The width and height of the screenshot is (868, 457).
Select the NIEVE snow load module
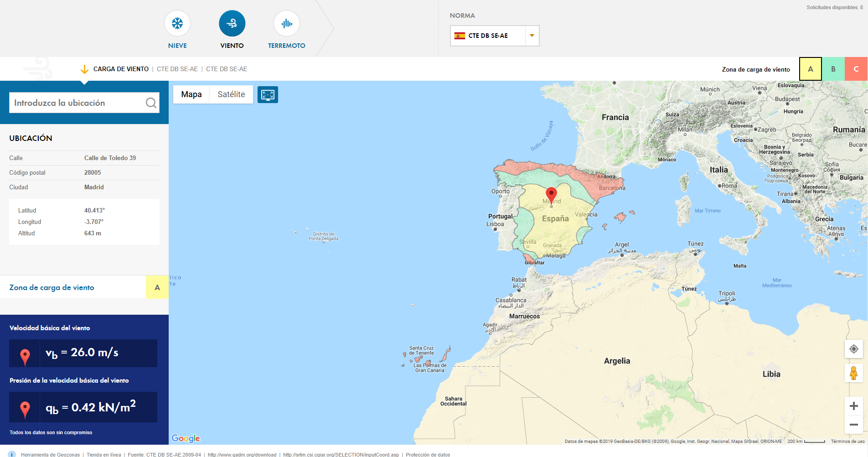click(x=177, y=23)
